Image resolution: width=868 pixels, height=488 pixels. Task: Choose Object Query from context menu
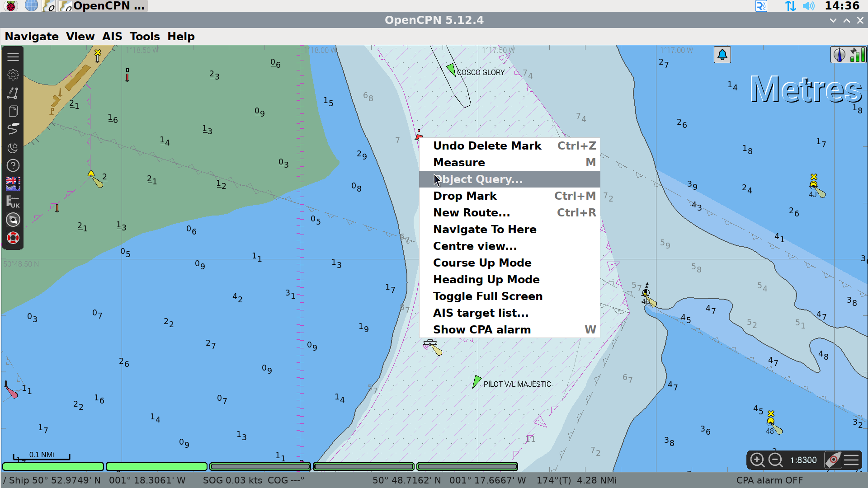(478, 179)
